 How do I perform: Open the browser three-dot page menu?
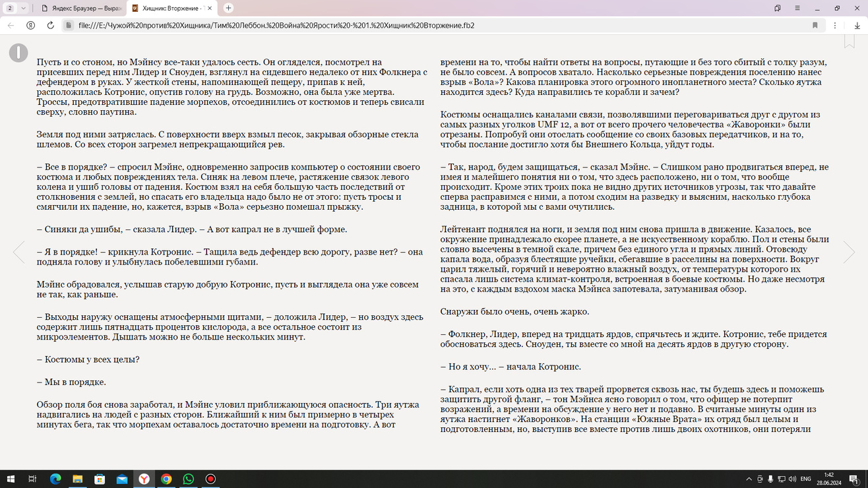[x=835, y=25]
